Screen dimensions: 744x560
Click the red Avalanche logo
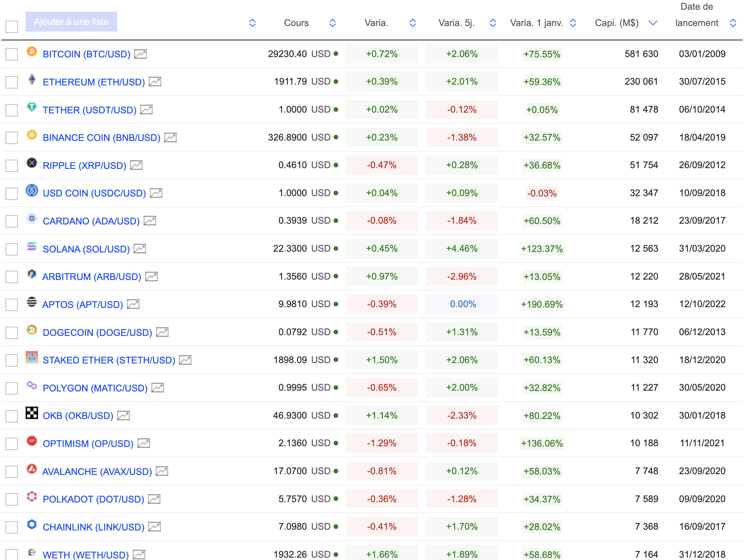[x=32, y=469]
